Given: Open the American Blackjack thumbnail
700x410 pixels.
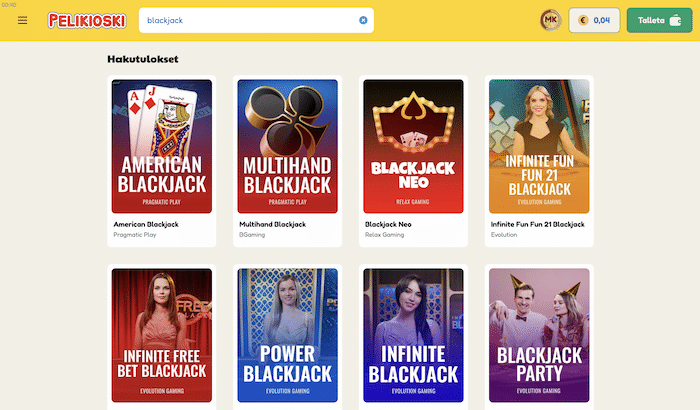Looking at the screenshot, I should tap(162, 146).
